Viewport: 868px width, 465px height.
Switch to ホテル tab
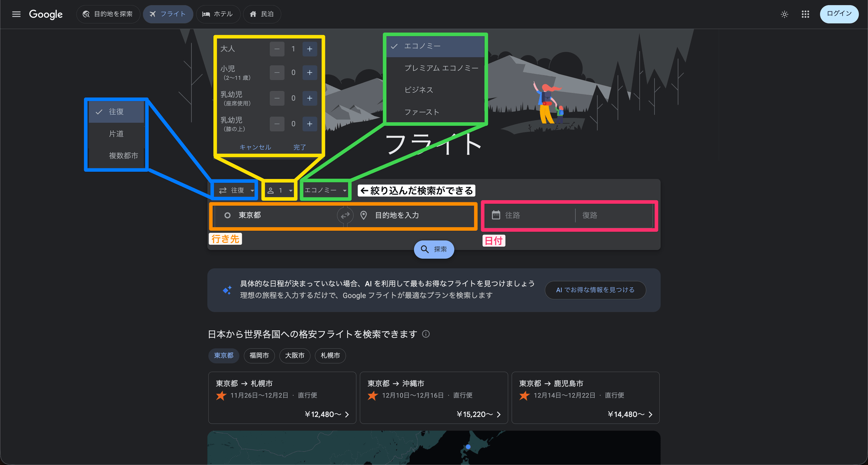(x=218, y=14)
